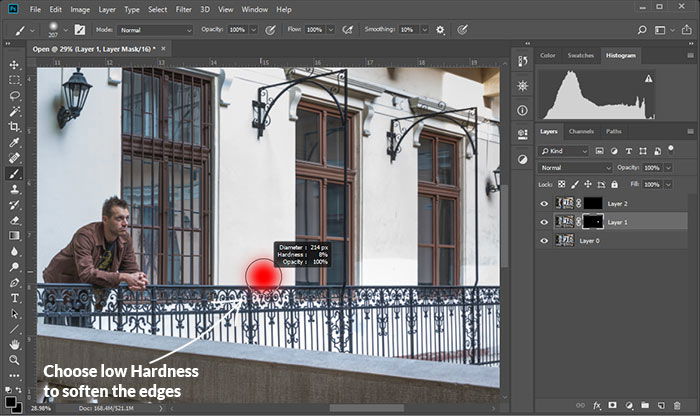Select the Hand tool

point(14,345)
